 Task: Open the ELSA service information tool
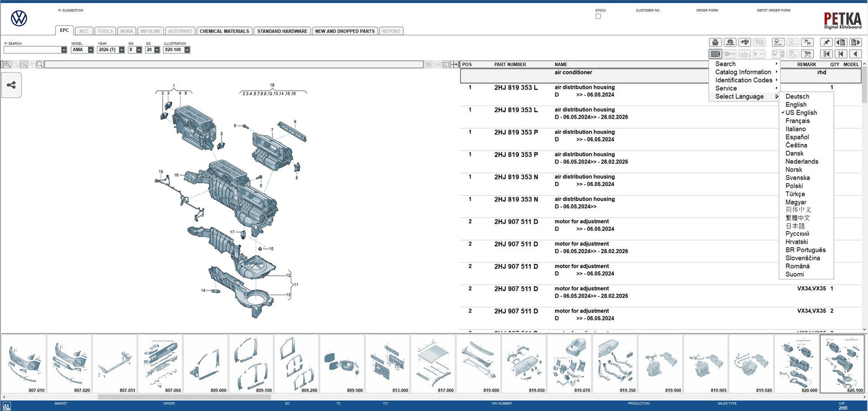(777, 42)
